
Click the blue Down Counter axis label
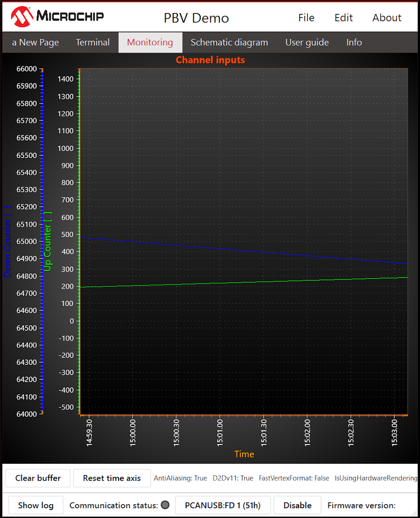pyautogui.click(x=7, y=241)
